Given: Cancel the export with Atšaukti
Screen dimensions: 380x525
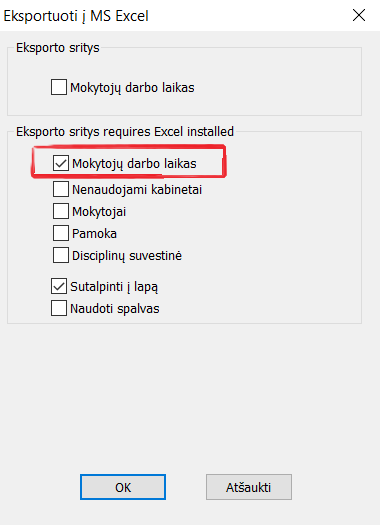Looking at the screenshot, I should click(x=249, y=487).
